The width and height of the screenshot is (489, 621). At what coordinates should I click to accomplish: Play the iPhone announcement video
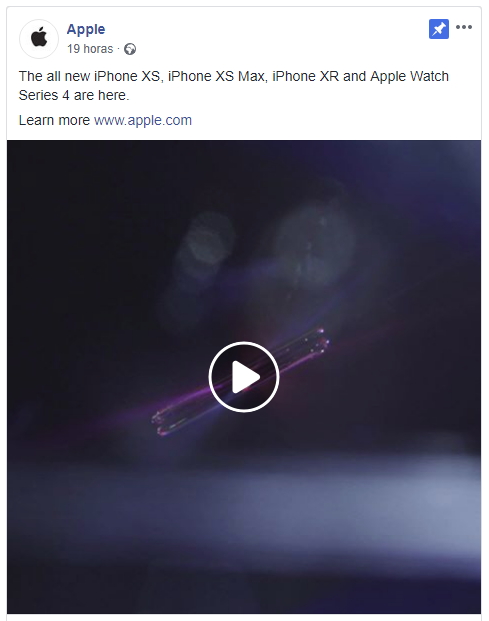(x=244, y=377)
